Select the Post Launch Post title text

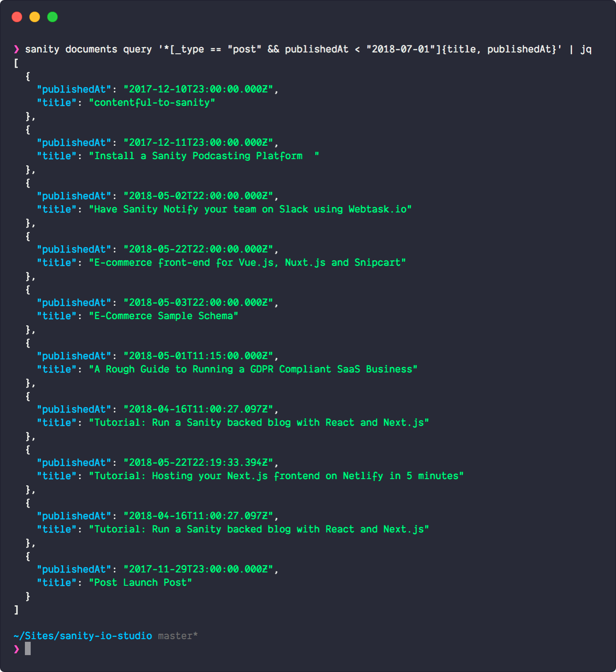click(x=141, y=582)
